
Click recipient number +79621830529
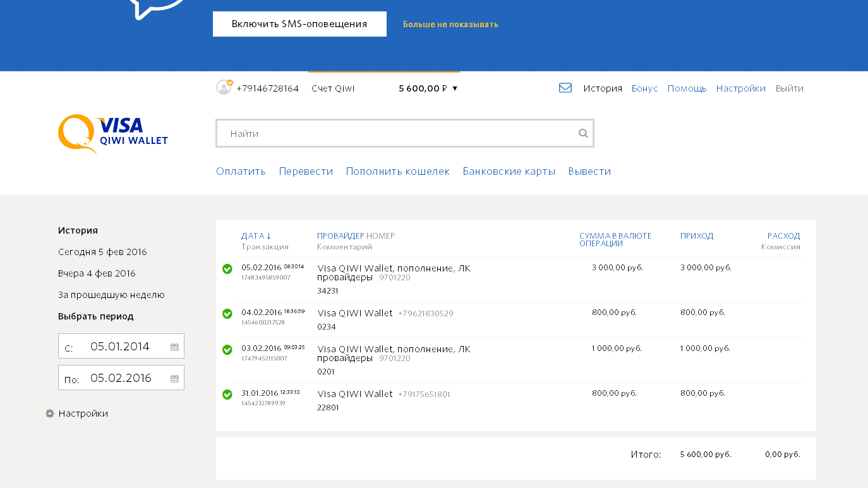click(426, 314)
